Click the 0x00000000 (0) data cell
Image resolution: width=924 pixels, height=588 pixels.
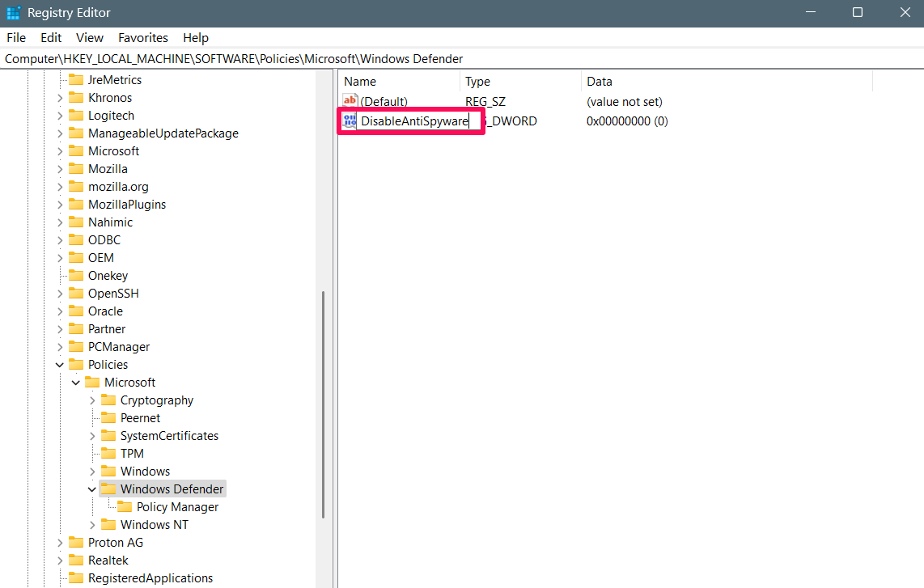(627, 121)
